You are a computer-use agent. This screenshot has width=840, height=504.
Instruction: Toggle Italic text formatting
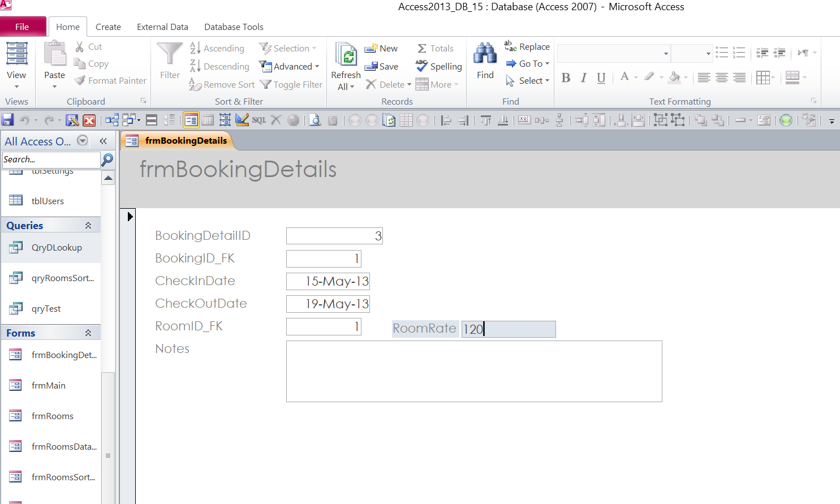[x=583, y=78]
